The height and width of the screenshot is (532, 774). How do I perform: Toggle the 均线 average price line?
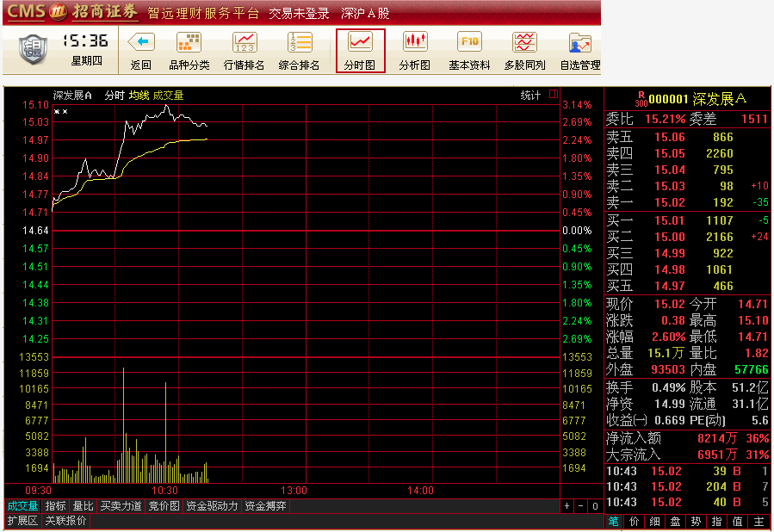[139, 95]
